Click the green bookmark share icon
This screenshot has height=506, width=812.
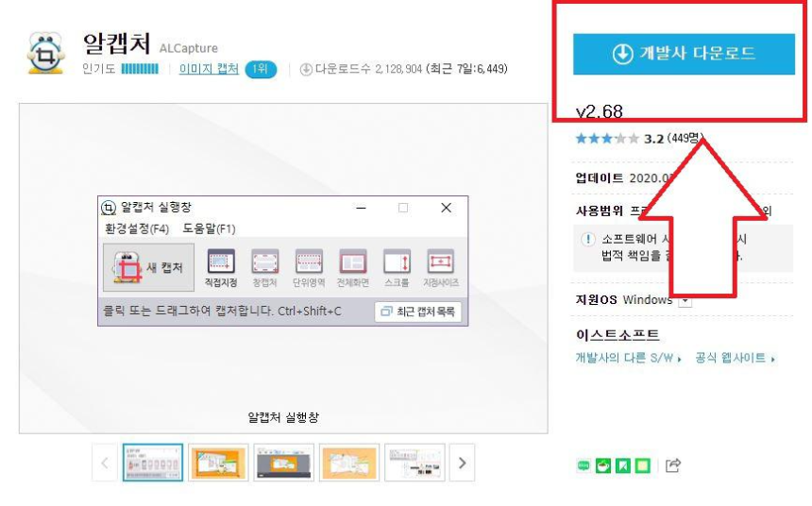point(623,465)
